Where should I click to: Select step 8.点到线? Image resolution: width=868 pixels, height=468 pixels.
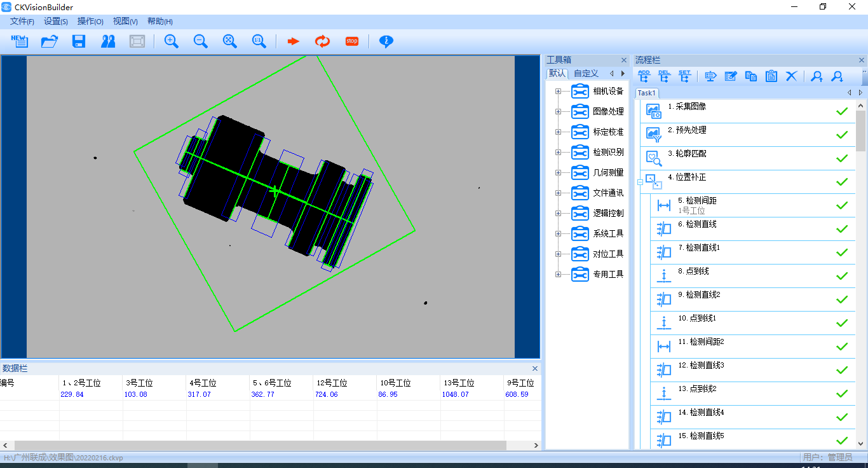coord(753,276)
